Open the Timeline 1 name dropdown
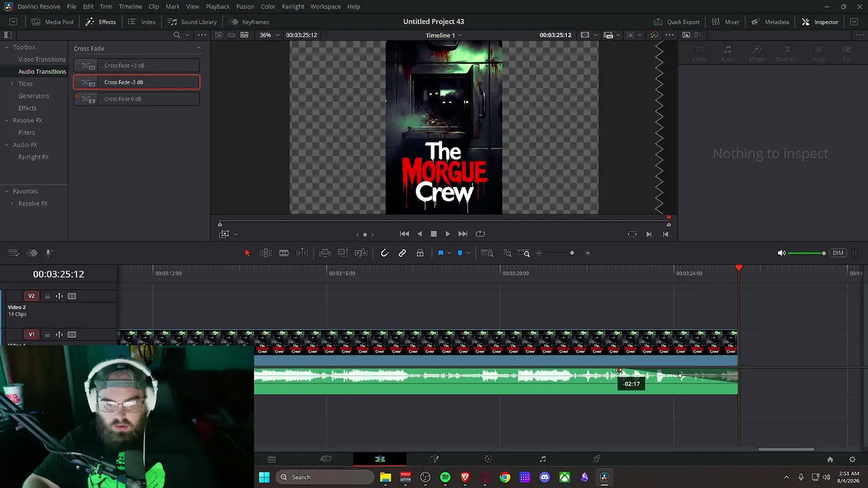Image resolution: width=868 pixels, height=488 pixels. point(443,35)
